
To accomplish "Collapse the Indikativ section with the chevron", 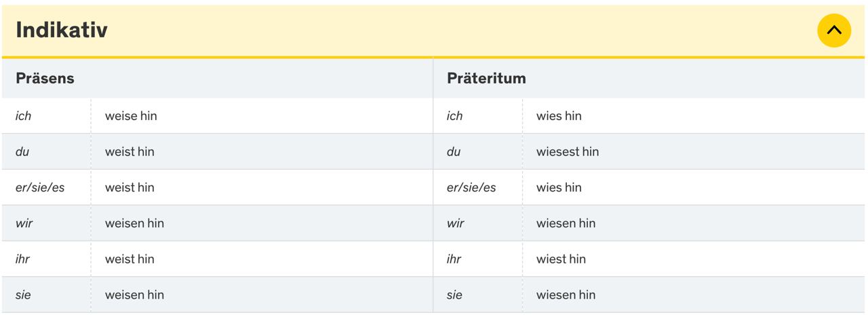I will coord(833,31).
